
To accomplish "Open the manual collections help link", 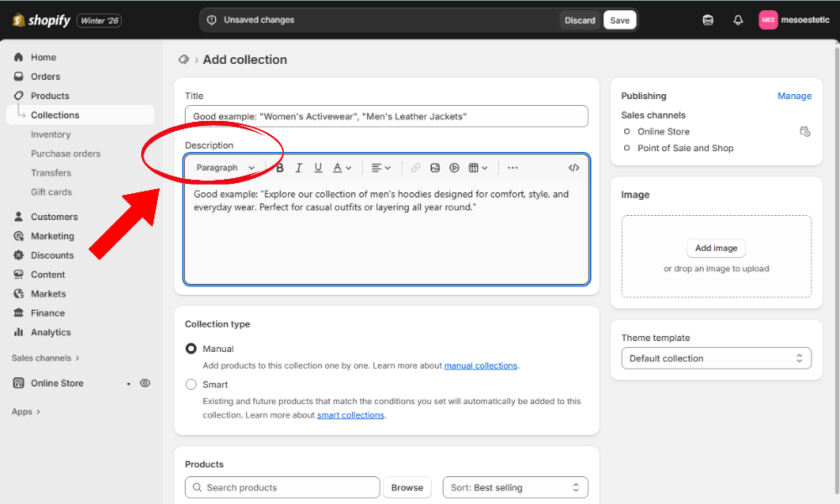I will point(480,365).
